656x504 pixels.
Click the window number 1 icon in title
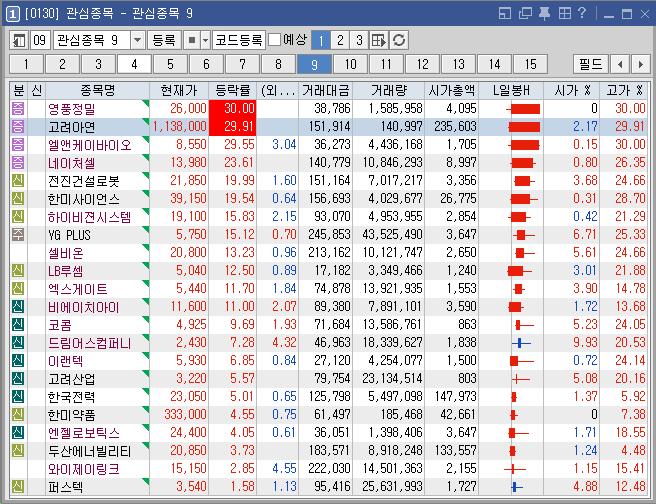click(x=13, y=14)
